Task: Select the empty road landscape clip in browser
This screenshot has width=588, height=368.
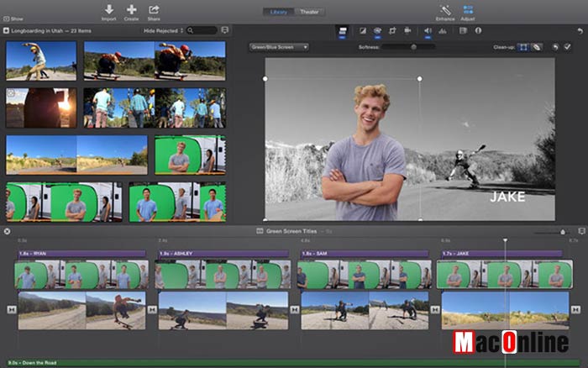Action: point(77,155)
